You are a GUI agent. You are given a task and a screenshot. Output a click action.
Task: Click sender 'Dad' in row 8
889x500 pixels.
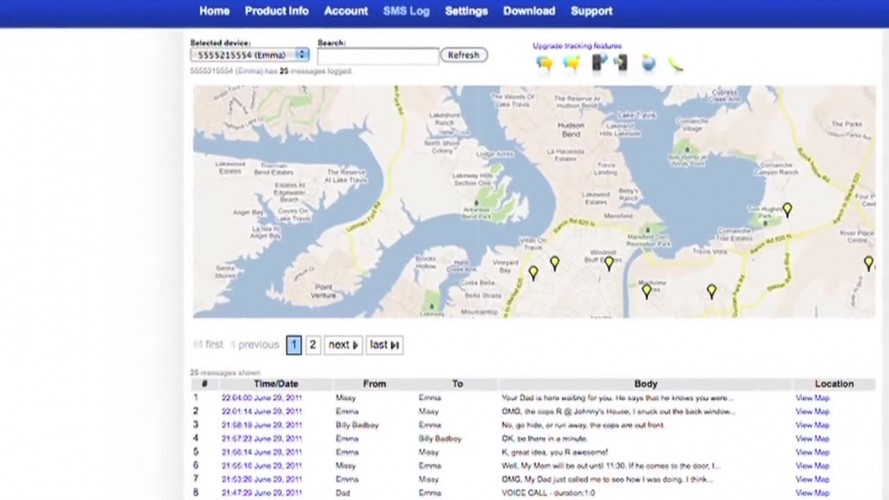[x=342, y=493]
